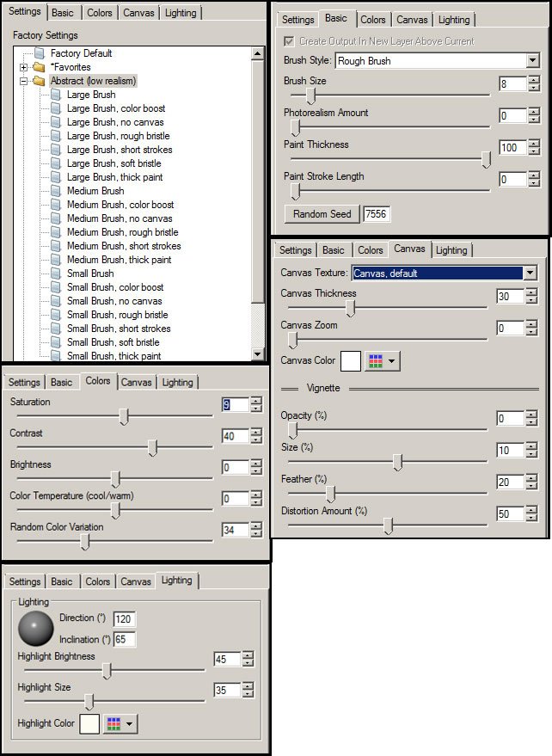The height and width of the screenshot is (756, 552).
Task: Expand the Favorites folder tree node
Action: tap(23, 67)
